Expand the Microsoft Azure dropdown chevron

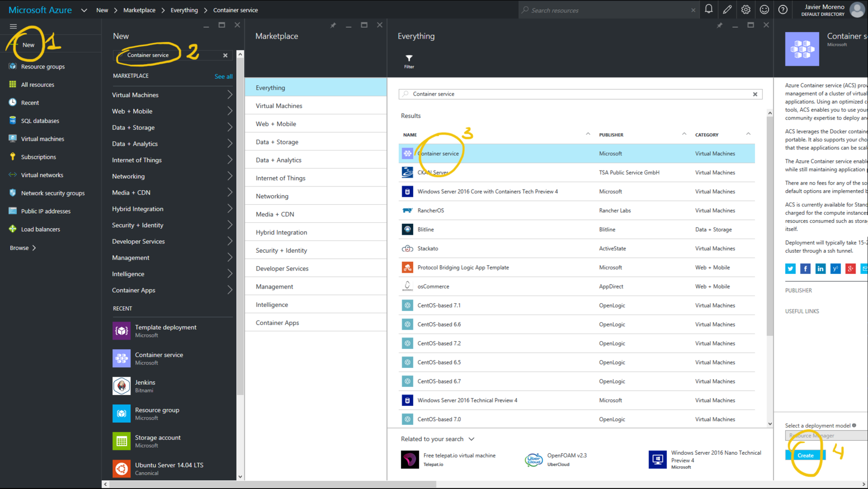(x=84, y=10)
